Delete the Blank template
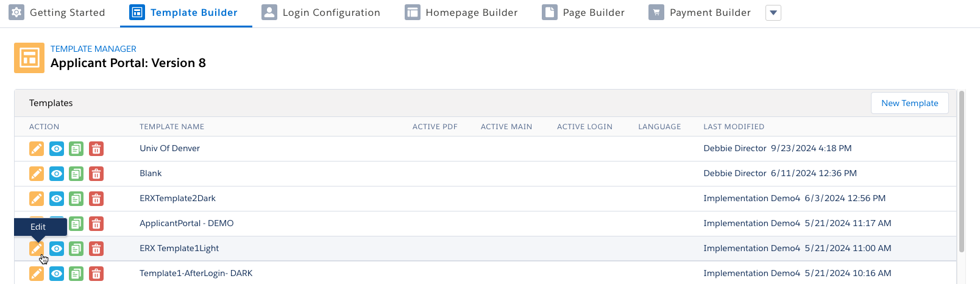The image size is (980, 284). 96,174
